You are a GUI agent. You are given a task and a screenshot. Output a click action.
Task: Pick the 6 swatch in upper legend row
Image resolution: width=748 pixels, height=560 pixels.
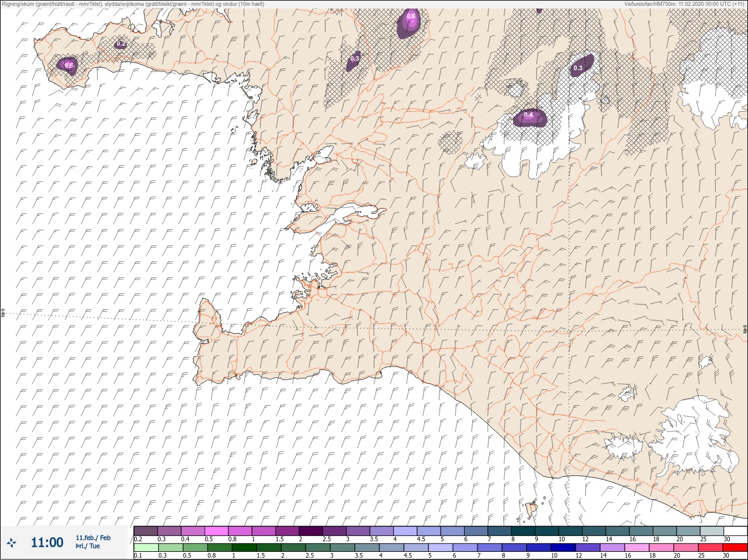coord(477,531)
